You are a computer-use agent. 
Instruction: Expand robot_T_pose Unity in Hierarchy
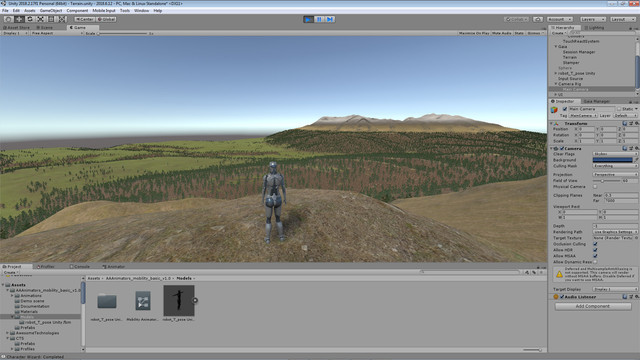(x=556, y=73)
